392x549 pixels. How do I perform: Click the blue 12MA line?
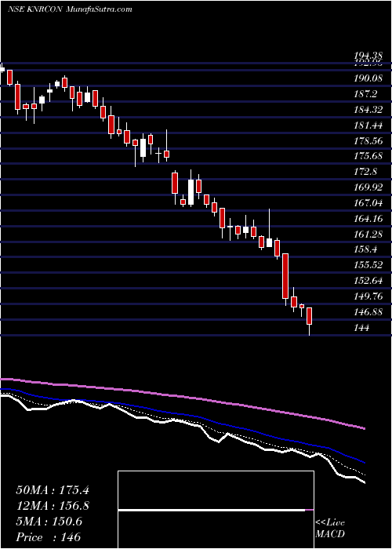(x=182, y=413)
